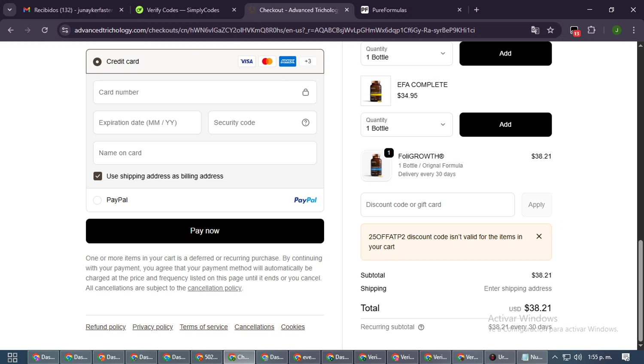Focus the Expiration date field
This screenshot has width=644, height=364.
coord(147,122)
